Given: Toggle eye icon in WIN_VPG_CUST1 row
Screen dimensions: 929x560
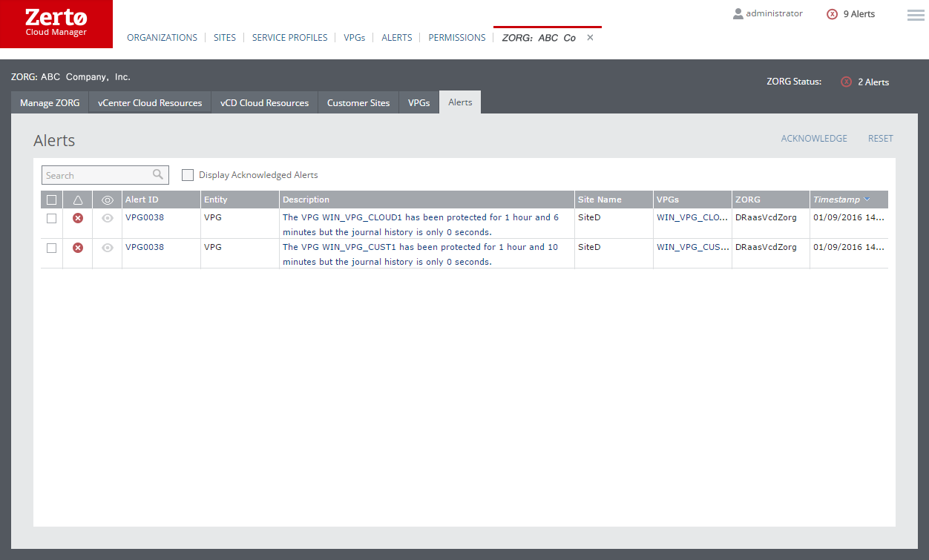Looking at the screenshot, I should [108, 248].
